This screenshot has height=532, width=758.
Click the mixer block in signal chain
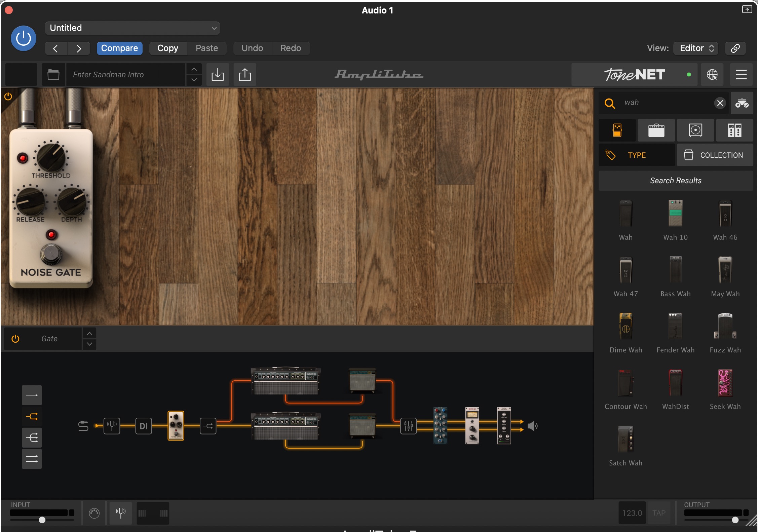(x=409, y=426)
